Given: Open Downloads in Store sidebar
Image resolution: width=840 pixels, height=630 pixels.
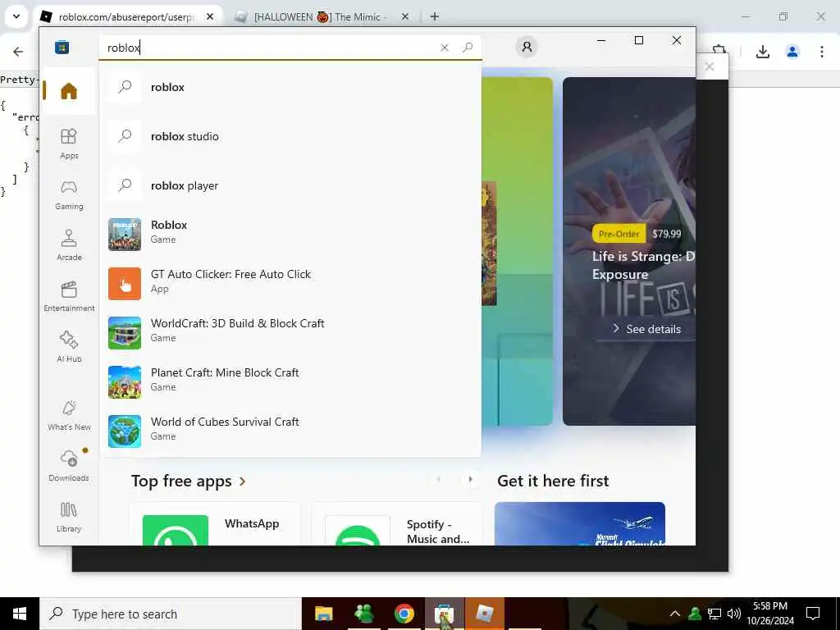Looking at the screenshot, I should coord(69,467).
